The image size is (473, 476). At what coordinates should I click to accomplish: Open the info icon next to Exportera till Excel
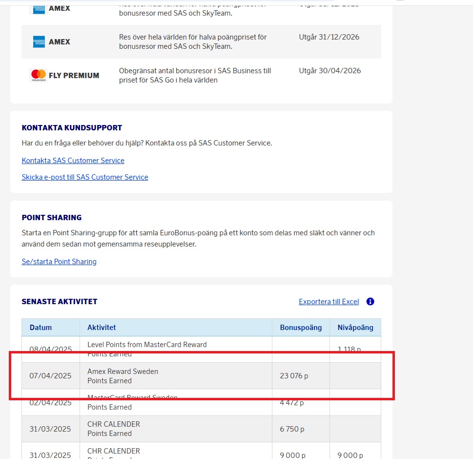[x=370, y=302]
